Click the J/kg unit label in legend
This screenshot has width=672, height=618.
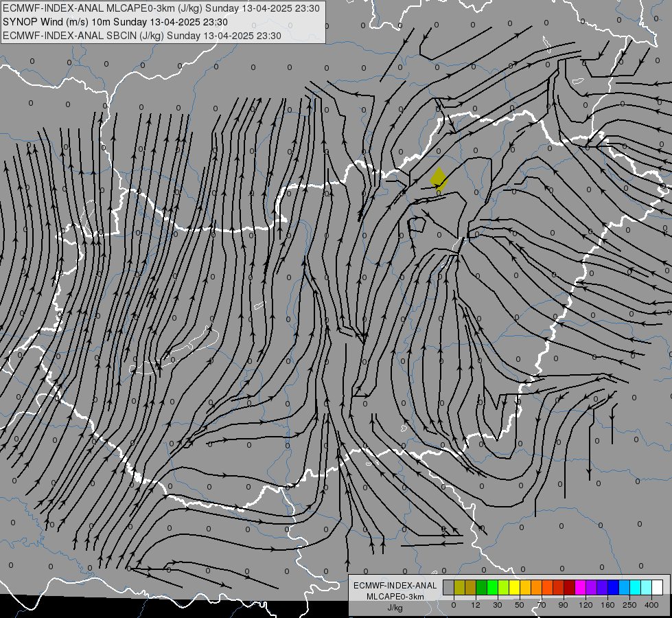(395, 608)
